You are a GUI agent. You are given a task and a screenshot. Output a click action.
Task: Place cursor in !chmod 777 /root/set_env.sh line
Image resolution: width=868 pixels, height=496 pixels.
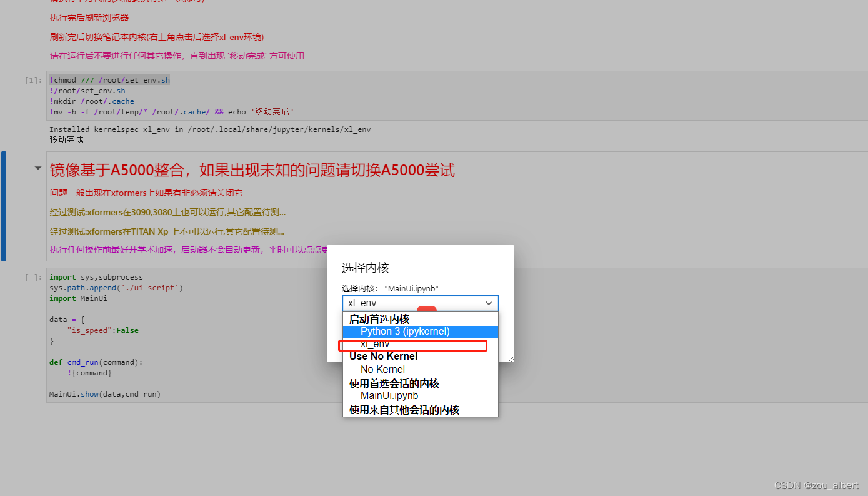109,80
